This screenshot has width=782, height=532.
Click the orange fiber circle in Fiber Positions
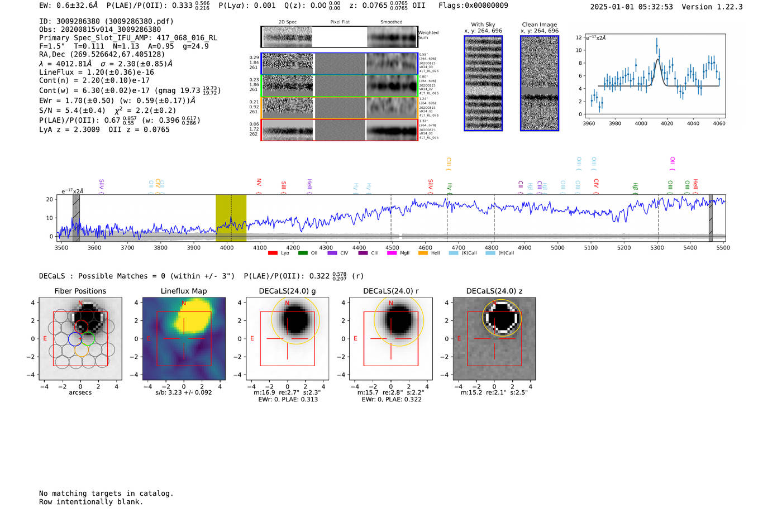[82, 350]
